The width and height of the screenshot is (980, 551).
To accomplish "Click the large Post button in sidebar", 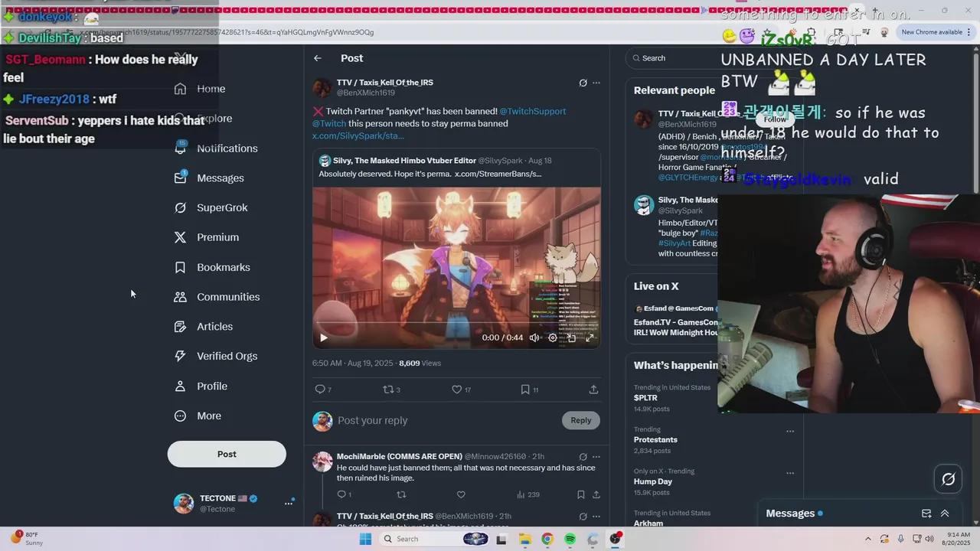I will [227, 454].
